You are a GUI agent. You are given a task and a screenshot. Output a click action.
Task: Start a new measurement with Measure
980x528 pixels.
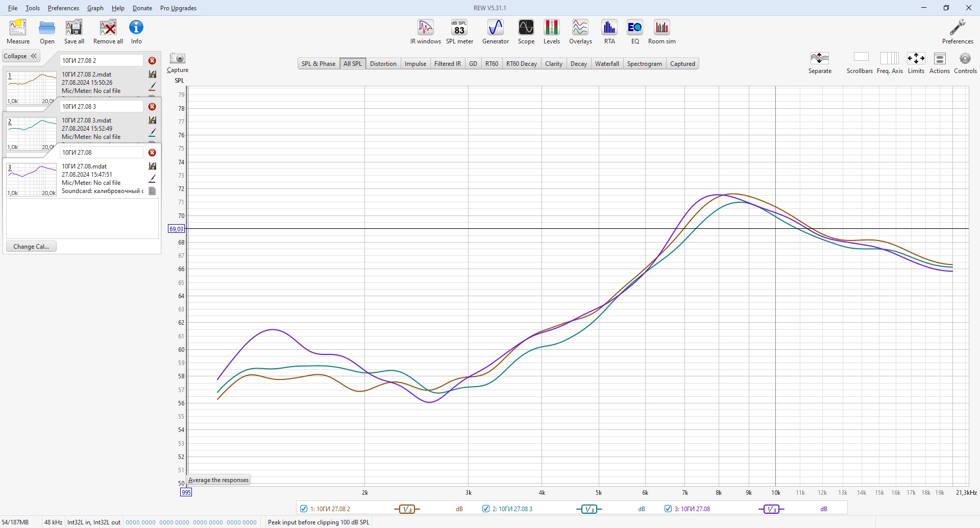(18, 32)
